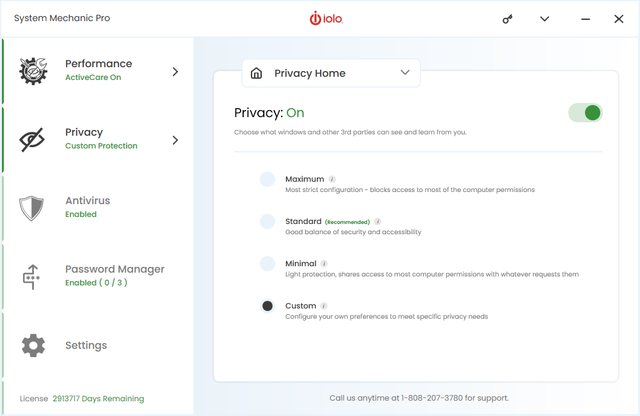Go to the Antivirus tab
This screenshot has height=416, width=640.
pyautogui.click(x=88, y=207)
